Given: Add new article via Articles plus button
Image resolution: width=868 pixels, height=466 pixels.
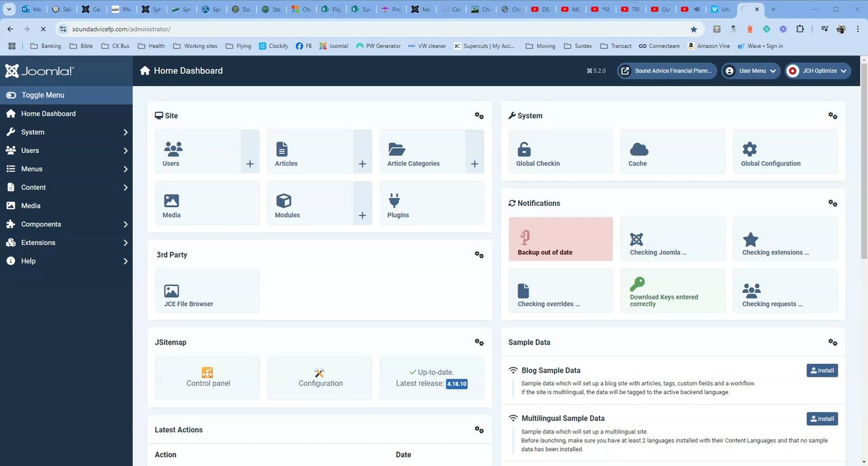Looking at the screenshot, I should coord(363,151).
